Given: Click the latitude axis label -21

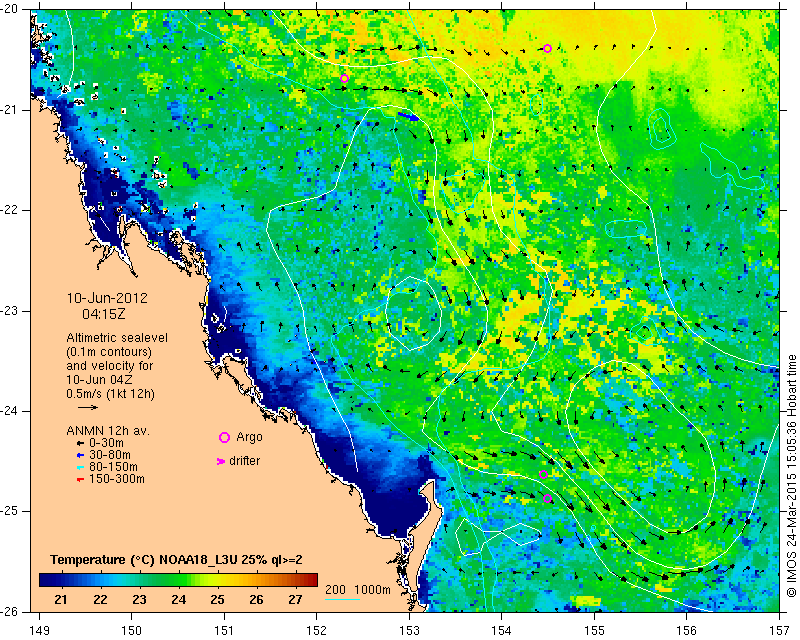Looking at the screenshot, I should coord(9,110).
